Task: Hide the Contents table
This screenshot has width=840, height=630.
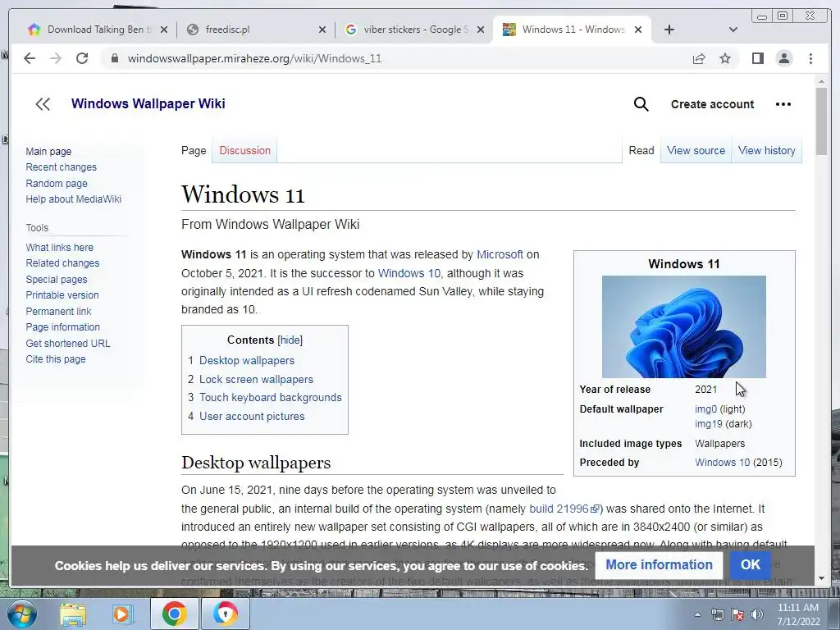Action: pyautogui.click(x=290, y=340)
